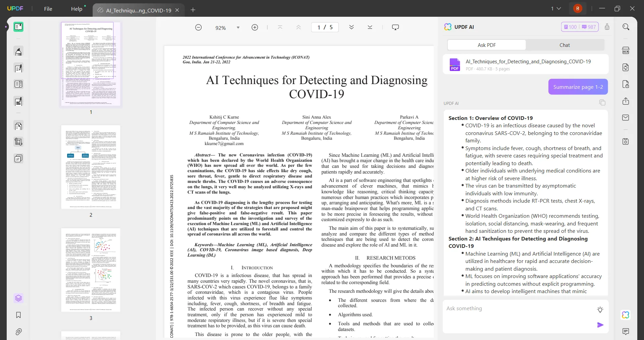Click 'II. RESEARCH METODS' heading
Viewport: 644px width, 340px height.
385,258
